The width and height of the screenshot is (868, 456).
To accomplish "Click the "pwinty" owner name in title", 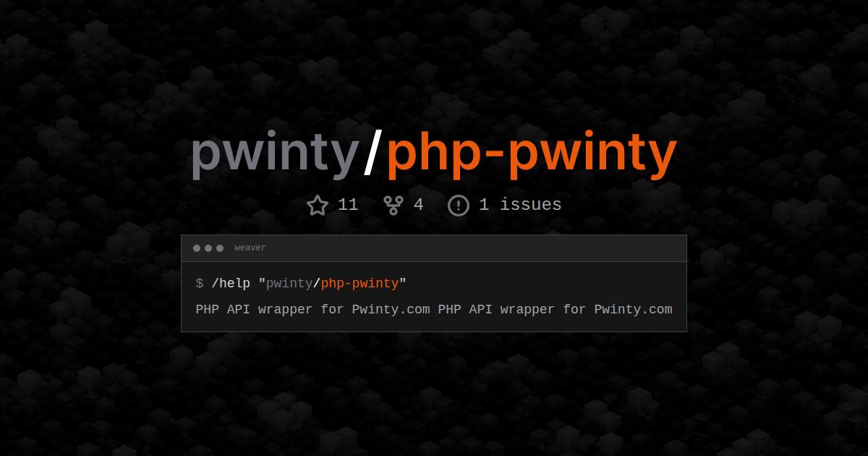I will [x=274, y=155].
